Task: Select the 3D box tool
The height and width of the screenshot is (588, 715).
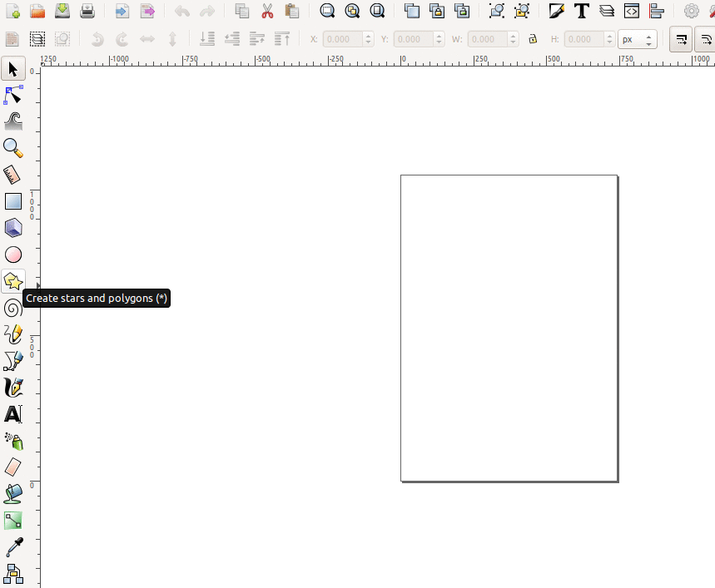Action: click(13, 227)
